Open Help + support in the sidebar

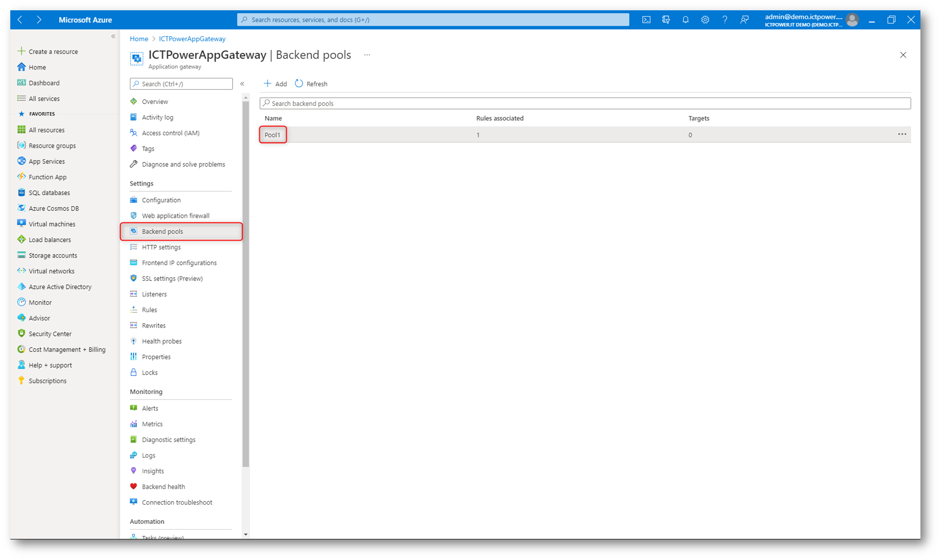[45, 365]
